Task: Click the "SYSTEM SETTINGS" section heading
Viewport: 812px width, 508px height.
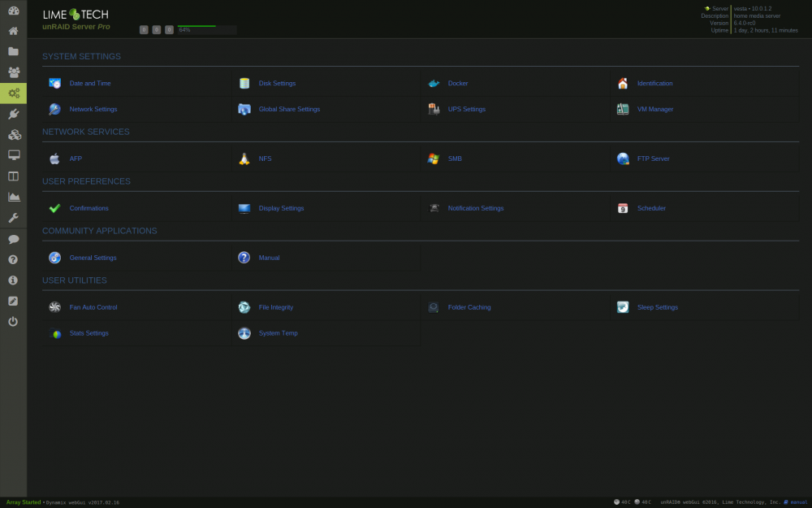Action: (x=81, y=57)
